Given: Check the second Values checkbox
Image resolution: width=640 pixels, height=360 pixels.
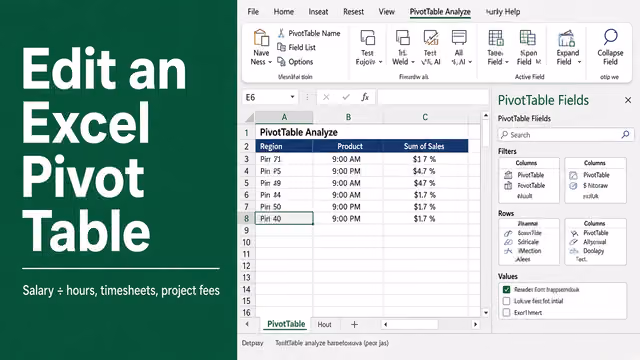Looking at the screenshot, I should [507, 301].
